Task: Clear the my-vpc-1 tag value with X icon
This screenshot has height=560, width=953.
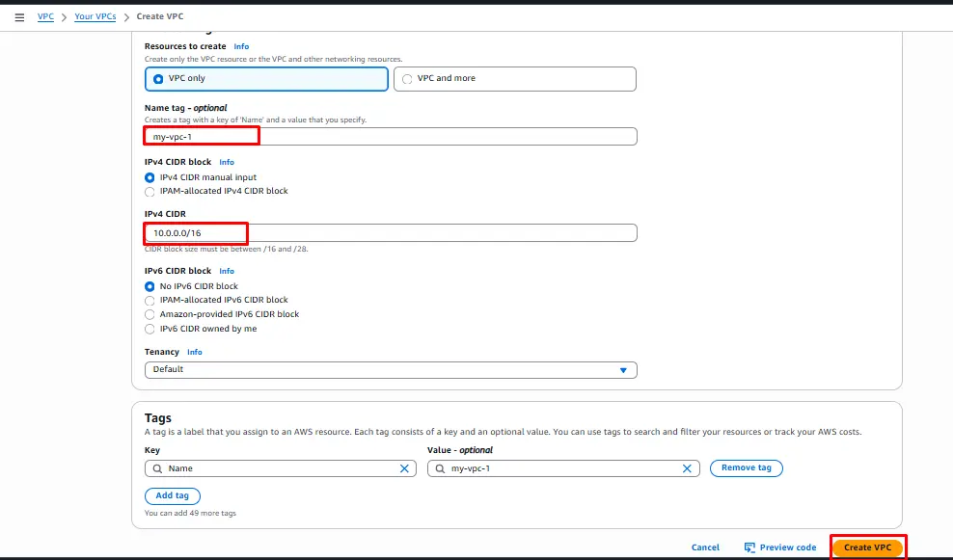Action: coord(687,468)
